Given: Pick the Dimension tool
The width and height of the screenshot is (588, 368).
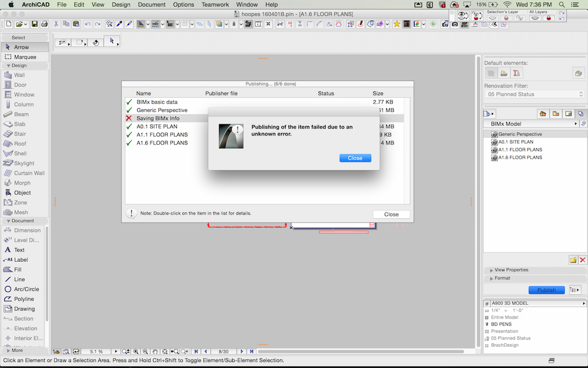Looking at the screenshot, I should [23, 230].
